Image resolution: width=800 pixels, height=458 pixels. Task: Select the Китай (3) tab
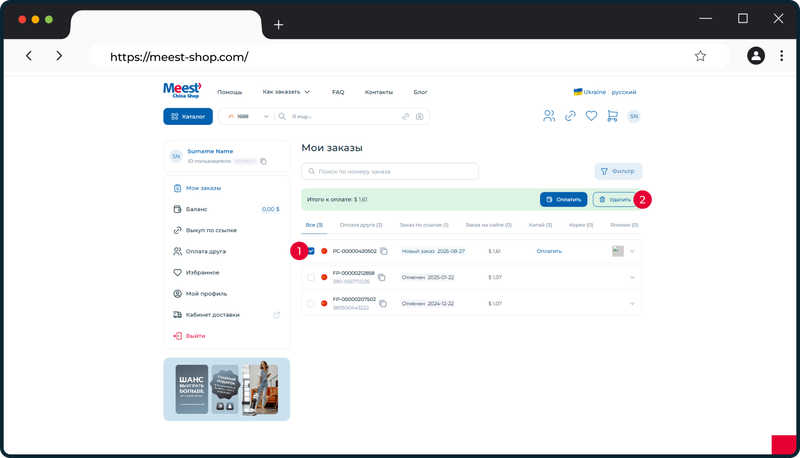[540, 225]
